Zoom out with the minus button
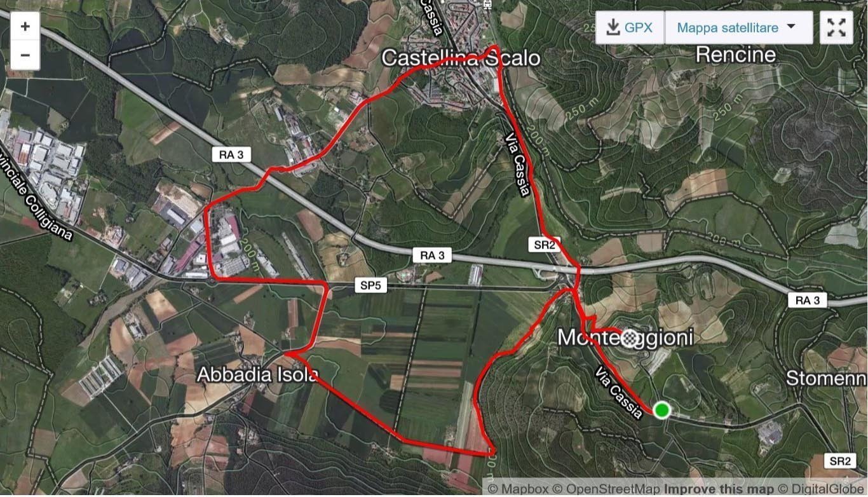The image size is (868, 497). [x=25, y=55]
